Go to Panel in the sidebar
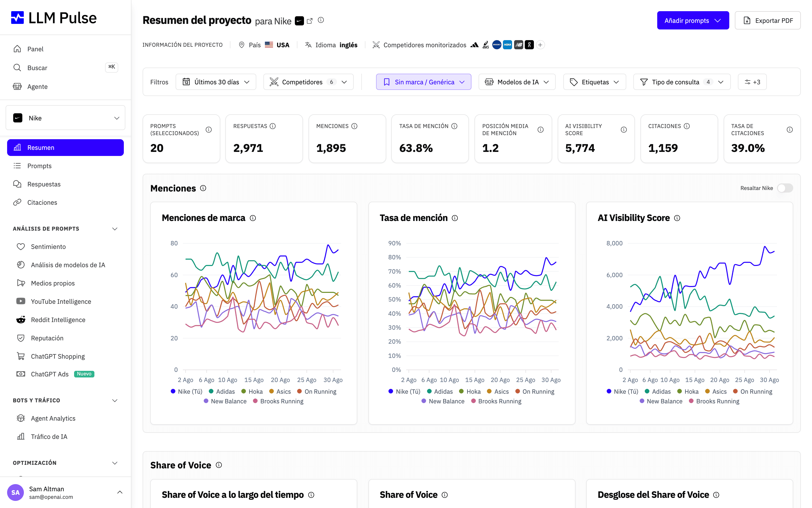 point(65,49)
